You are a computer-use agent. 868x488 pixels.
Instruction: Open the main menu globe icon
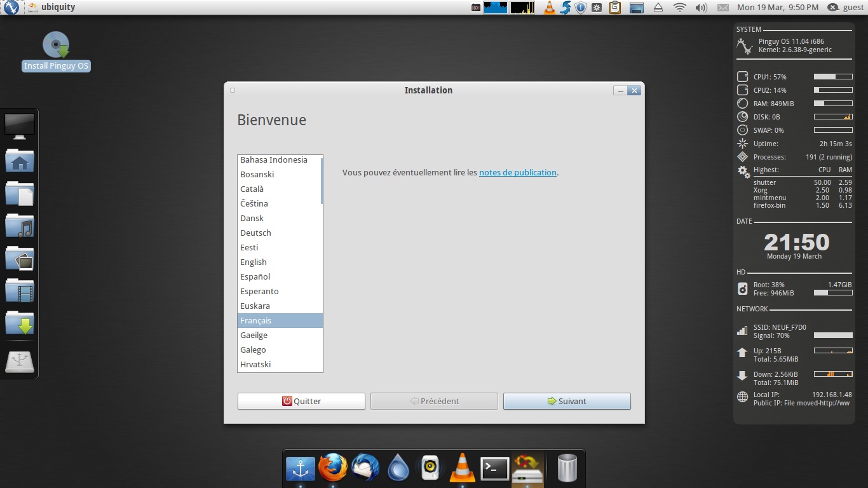pyautogui.click(x=11, y=8)
